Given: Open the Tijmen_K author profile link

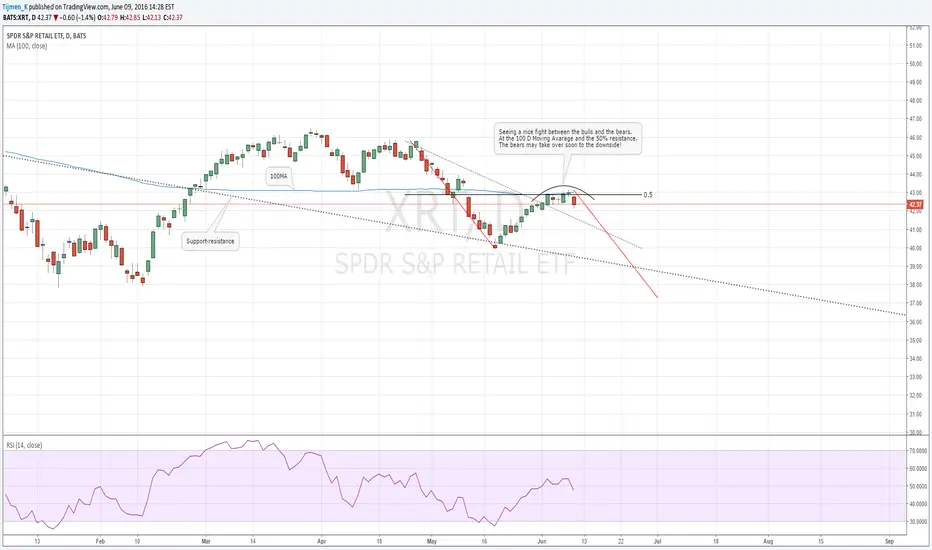Looking at the screenshot, I should click(x=15, y=7).
